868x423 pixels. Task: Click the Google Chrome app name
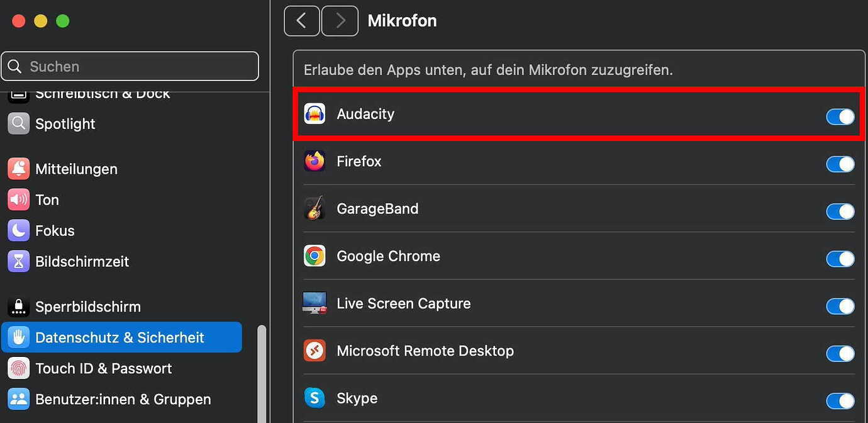(388, 256)
